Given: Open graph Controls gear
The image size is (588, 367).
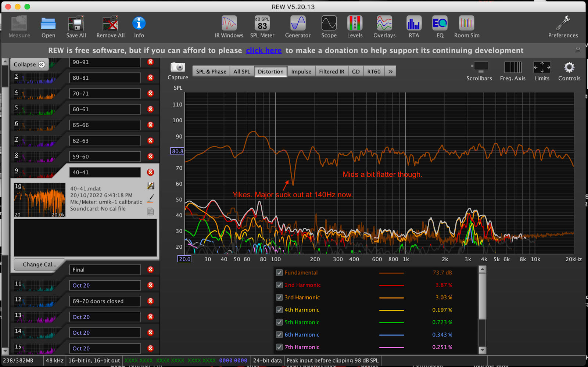Looking at the screenshot, I should 569,68.
